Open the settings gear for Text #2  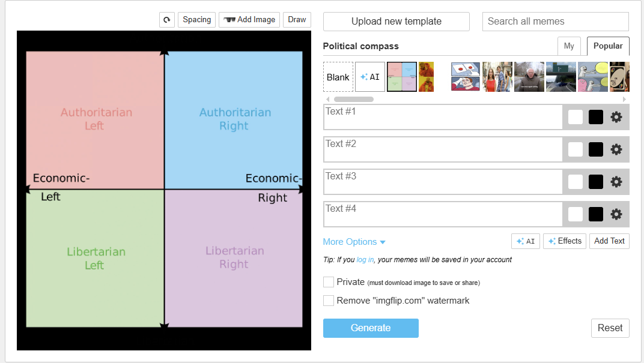click(616, 149)
